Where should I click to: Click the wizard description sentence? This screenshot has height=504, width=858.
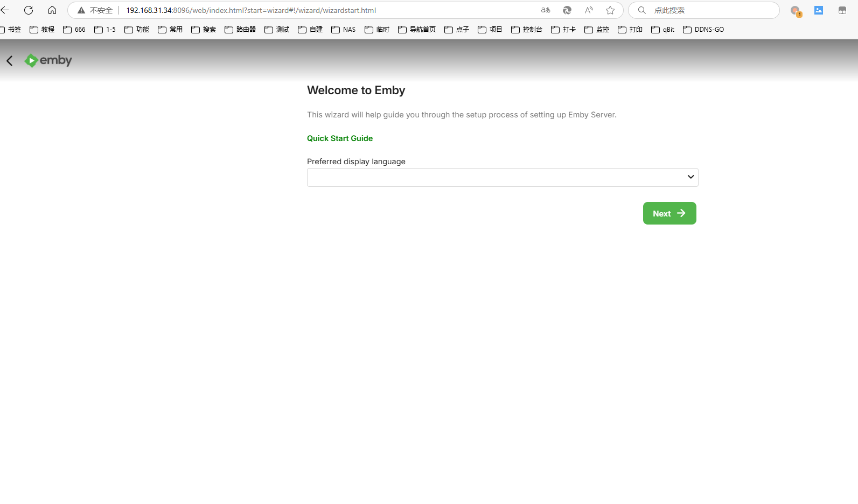click(x=462, y=115)
